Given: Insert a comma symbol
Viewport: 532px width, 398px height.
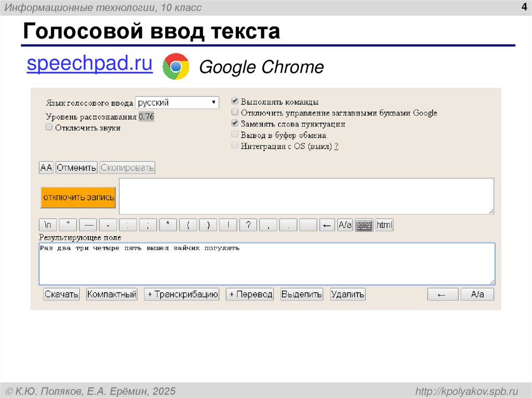Looking at the screenshot, I should (x=268, y=225).
